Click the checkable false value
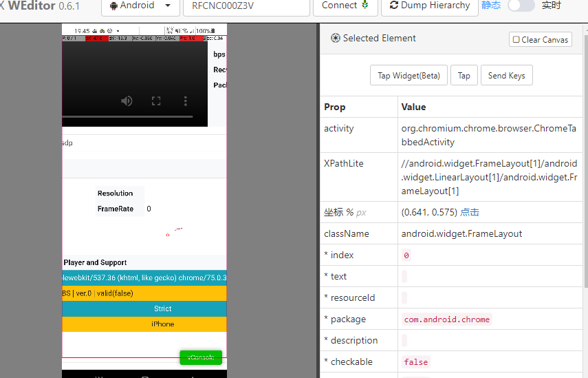588x378 pixels. pyautogui.click(x=416, y=362)
